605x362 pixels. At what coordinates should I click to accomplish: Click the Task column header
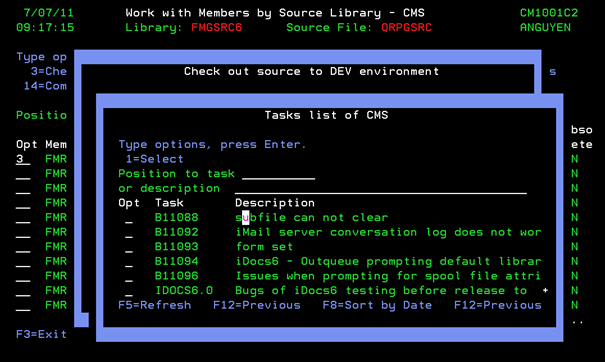169,203
